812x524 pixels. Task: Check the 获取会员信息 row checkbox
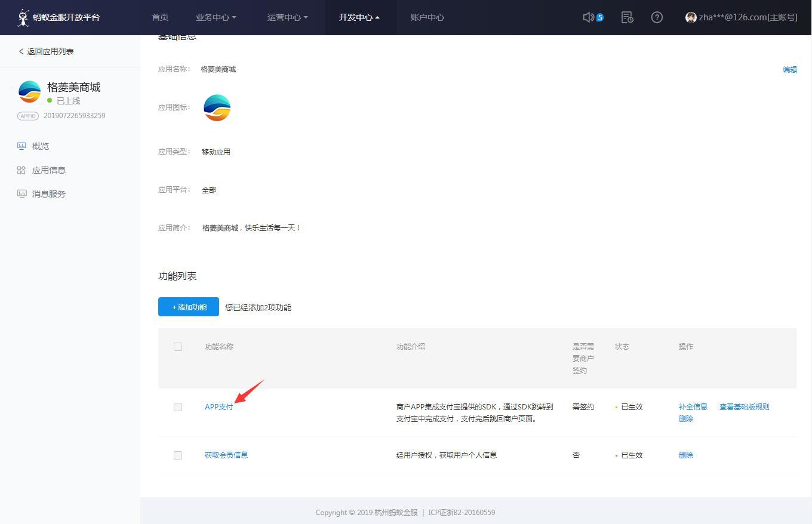[178, 455]
